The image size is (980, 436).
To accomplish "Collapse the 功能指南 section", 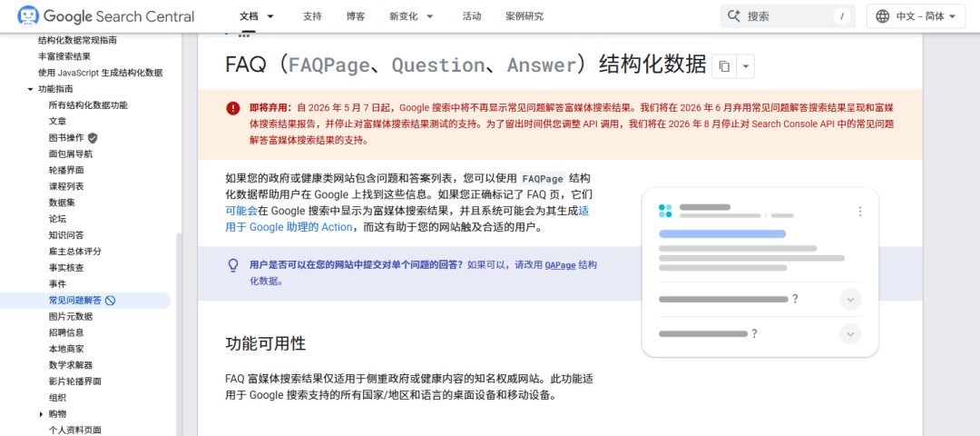I will coord(31,89).
